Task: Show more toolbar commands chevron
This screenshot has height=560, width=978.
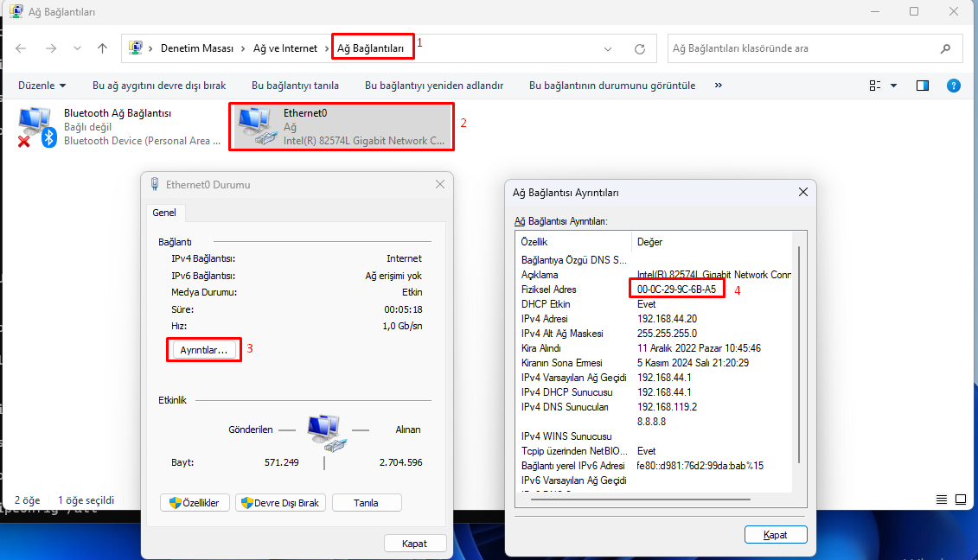Action: (x=719, y=86)
